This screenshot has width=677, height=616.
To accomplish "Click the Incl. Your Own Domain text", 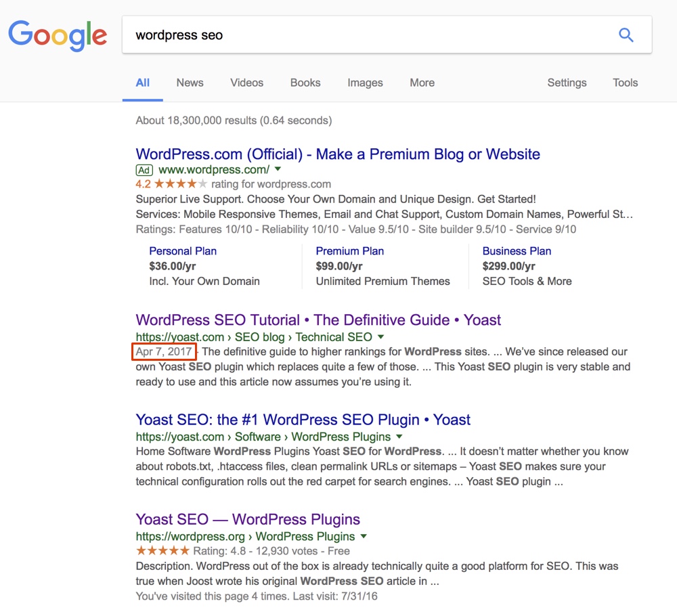I will tap(204, 282).
